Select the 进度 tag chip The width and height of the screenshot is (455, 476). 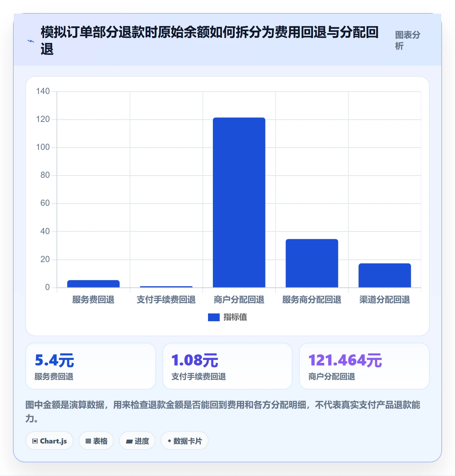click(137, 441)
